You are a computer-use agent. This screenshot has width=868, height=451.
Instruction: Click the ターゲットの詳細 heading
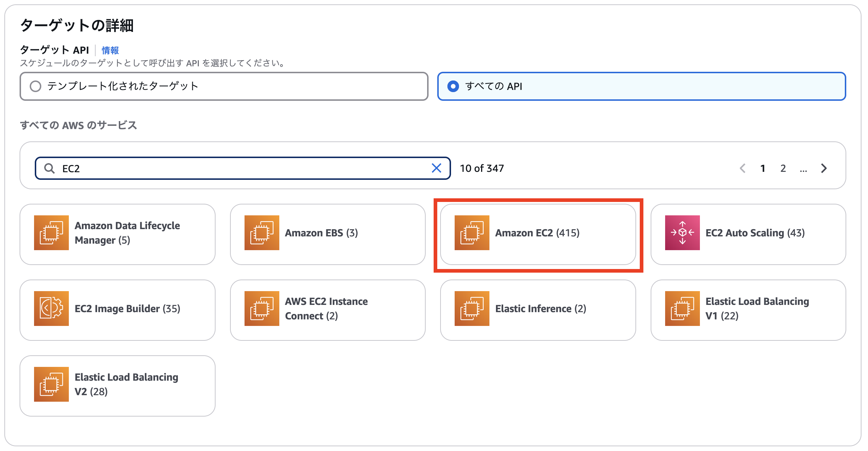[x=77, y=25]
